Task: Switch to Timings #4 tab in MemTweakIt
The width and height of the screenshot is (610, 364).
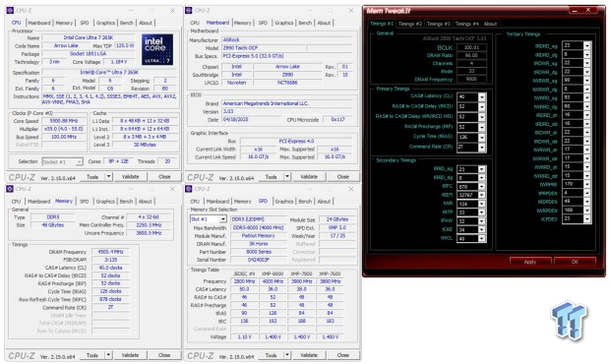Action: (466, 24)
